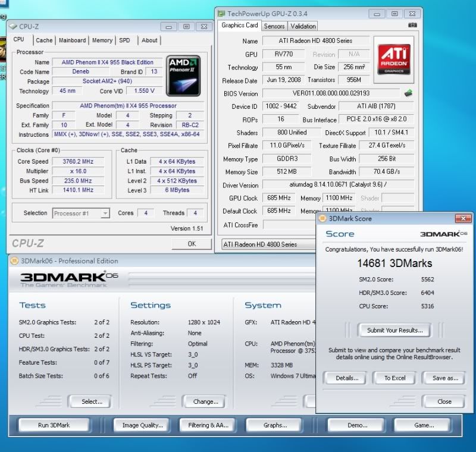Switch to the Sensors tab in GPU-Z
Screen dimensions: 476x452
click(274, 26)
